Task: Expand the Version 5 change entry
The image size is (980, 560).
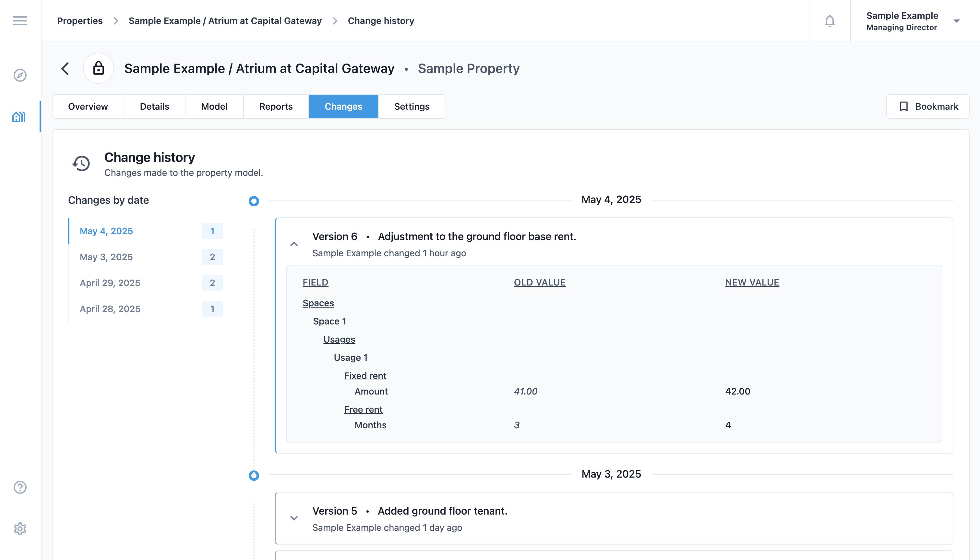Action: [294, 518]
